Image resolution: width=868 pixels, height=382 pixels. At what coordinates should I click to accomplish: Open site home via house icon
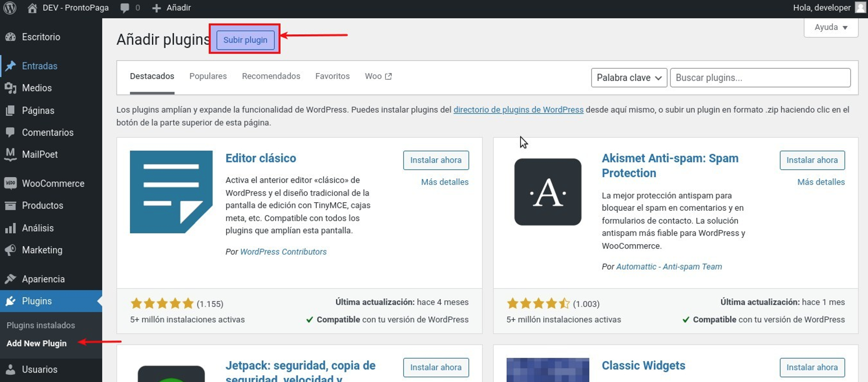[x=32, y=7]
